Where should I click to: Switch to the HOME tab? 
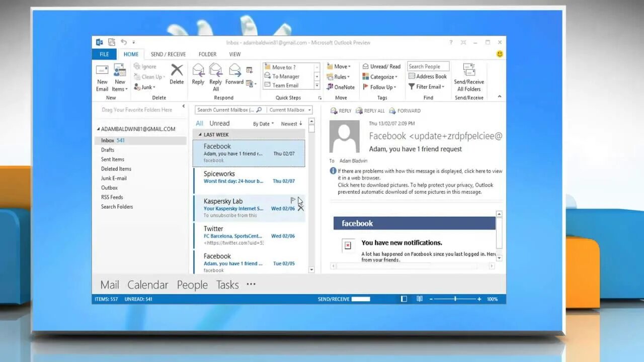(x=131, y=54)
